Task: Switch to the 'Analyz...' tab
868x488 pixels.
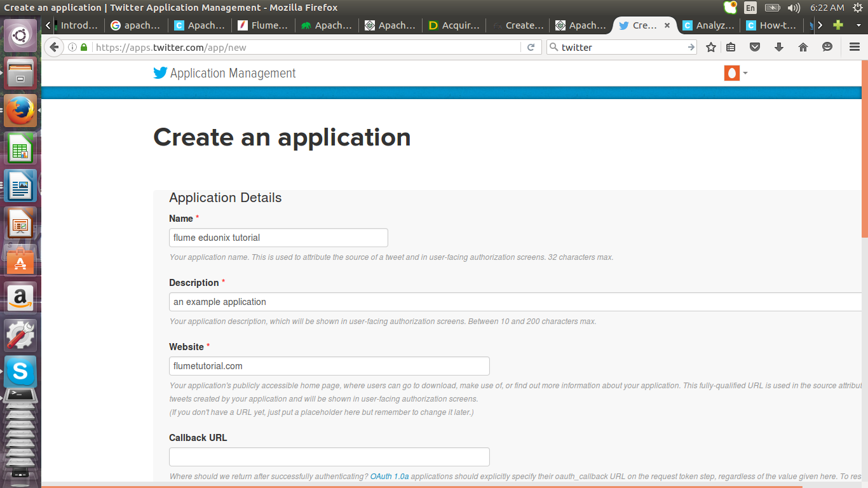Action: [709, 25]
